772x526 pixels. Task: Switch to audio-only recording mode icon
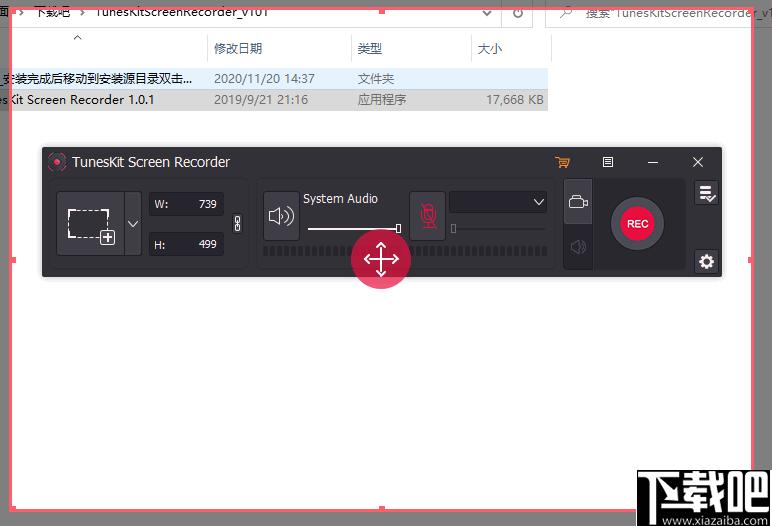point(578,247)
